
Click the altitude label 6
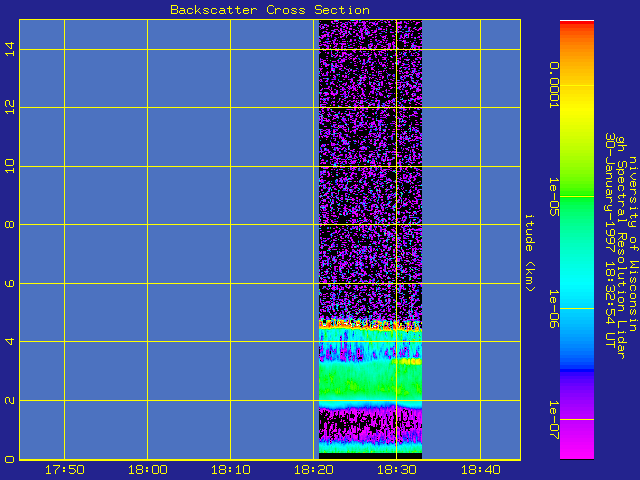click(x=10, y=283)
